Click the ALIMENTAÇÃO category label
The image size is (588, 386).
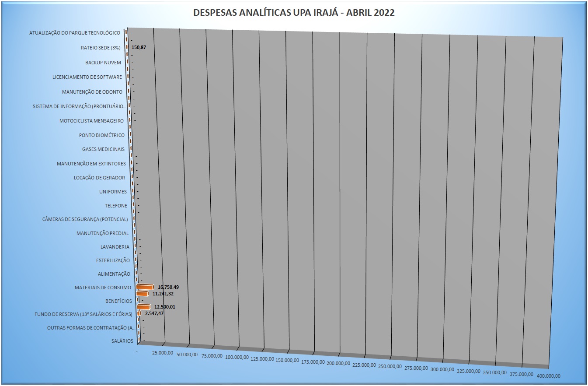click(x=115, y=274)
